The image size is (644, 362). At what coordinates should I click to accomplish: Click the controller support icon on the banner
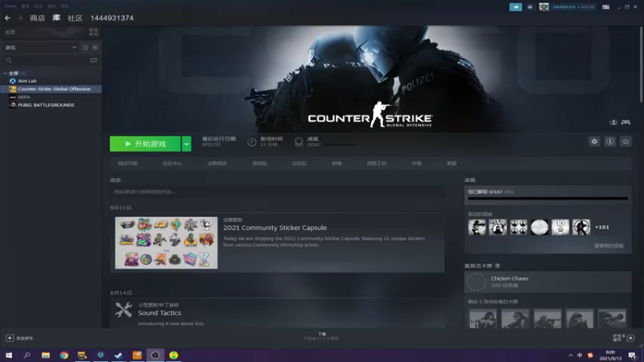[625, 122]
